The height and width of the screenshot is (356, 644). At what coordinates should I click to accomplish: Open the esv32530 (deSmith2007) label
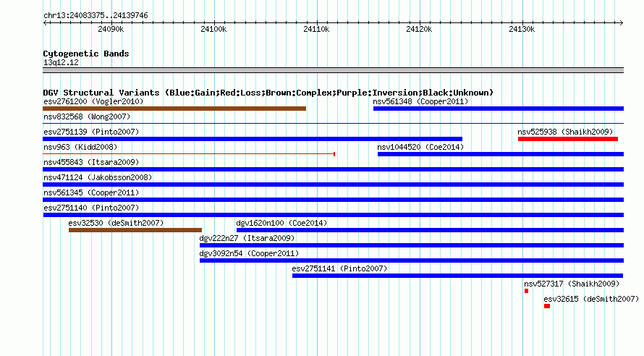(116, 223)
